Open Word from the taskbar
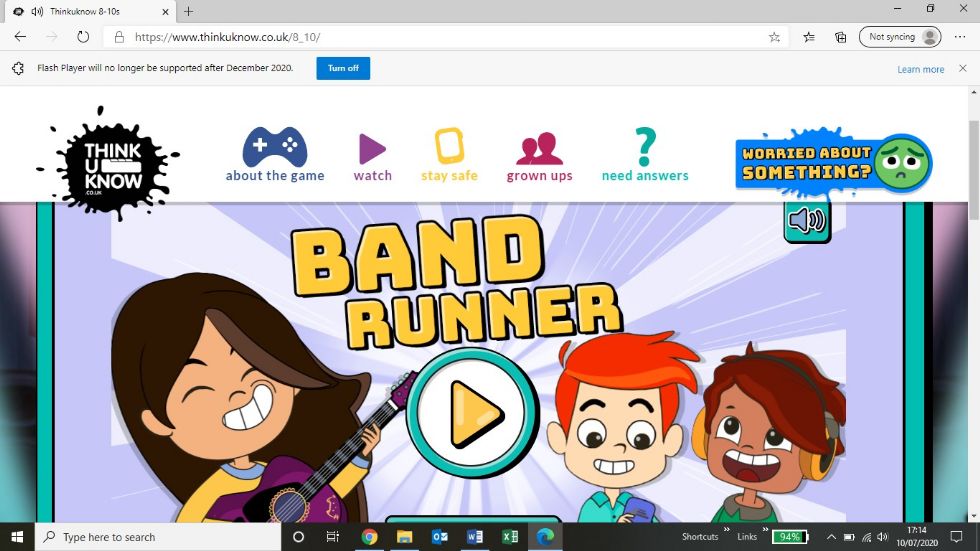The image size is (980, 551). pyautogui.click(x=475, y=537)
